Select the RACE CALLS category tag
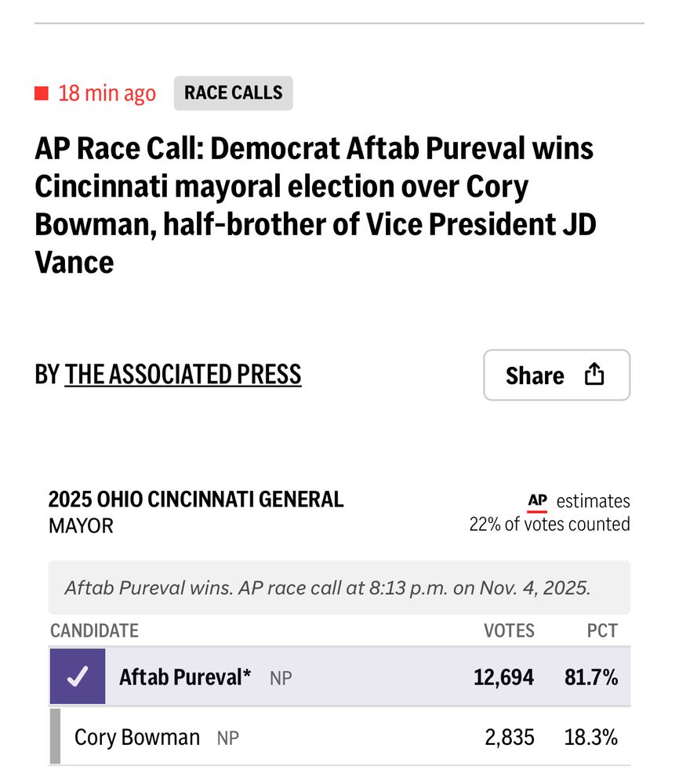Viewport: 679px width, 784px height. 233,93
